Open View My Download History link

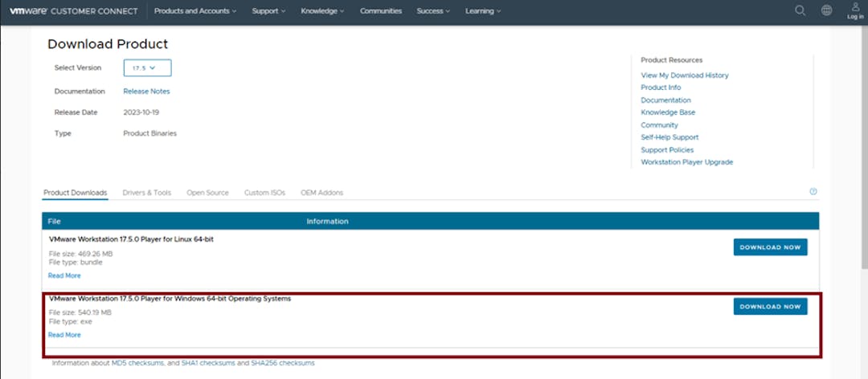(684, 75)
